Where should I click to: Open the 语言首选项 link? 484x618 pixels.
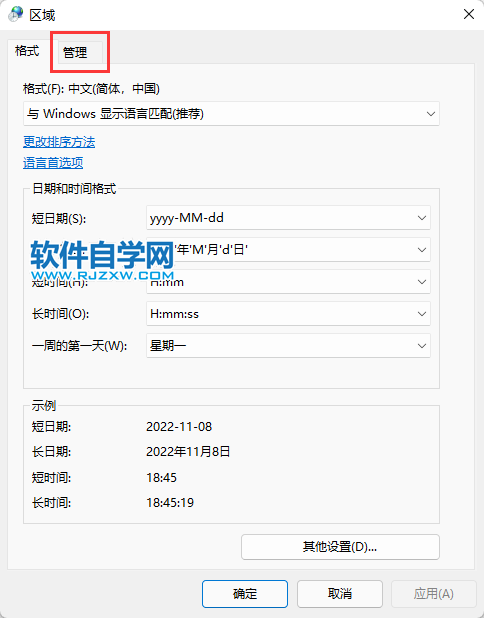click(53, 163)
